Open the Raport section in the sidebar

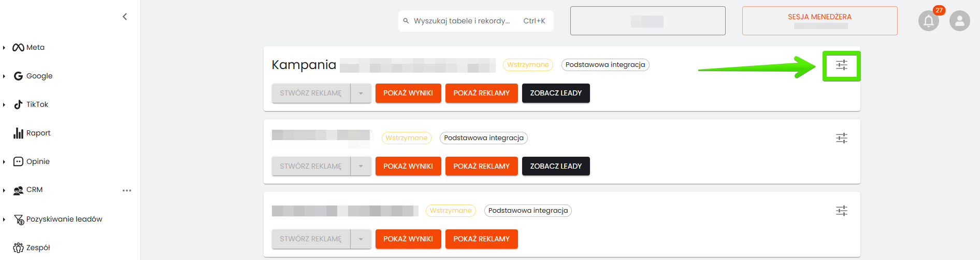tap(38, 133)
